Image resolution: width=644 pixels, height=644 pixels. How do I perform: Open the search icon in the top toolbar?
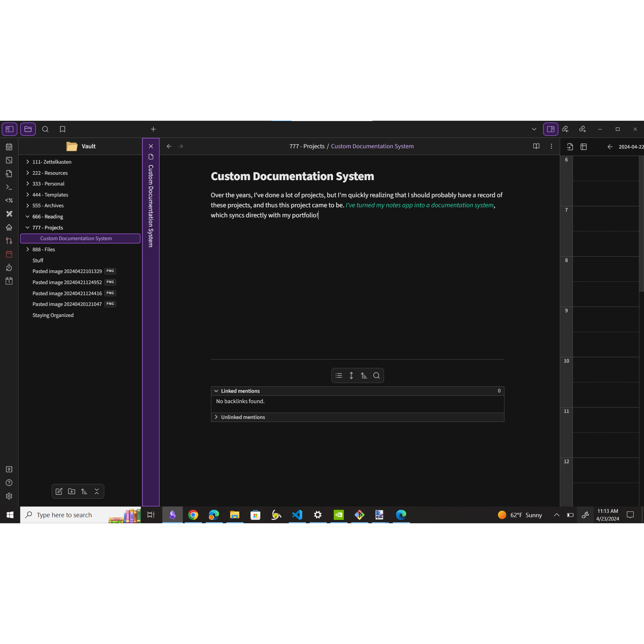pyautogui.click(x=45, y=129)
